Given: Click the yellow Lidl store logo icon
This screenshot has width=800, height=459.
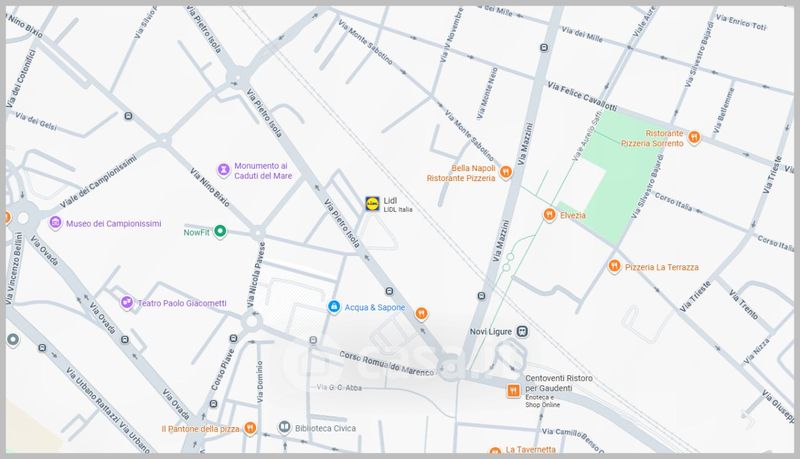Looking at the screenshot, I should pos(372,204).
